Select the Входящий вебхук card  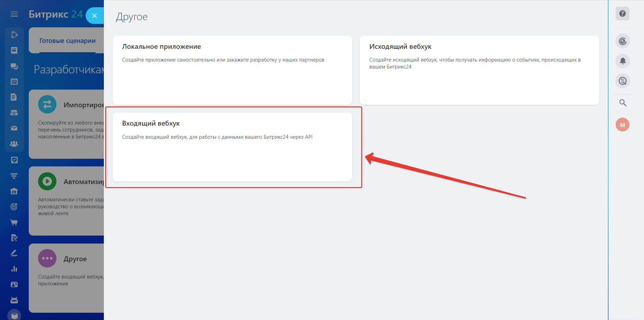[x=232, y=147]
